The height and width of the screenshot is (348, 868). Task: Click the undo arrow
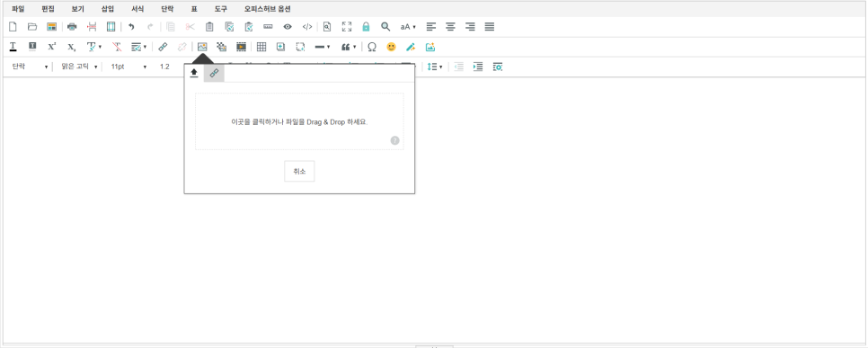131,27
